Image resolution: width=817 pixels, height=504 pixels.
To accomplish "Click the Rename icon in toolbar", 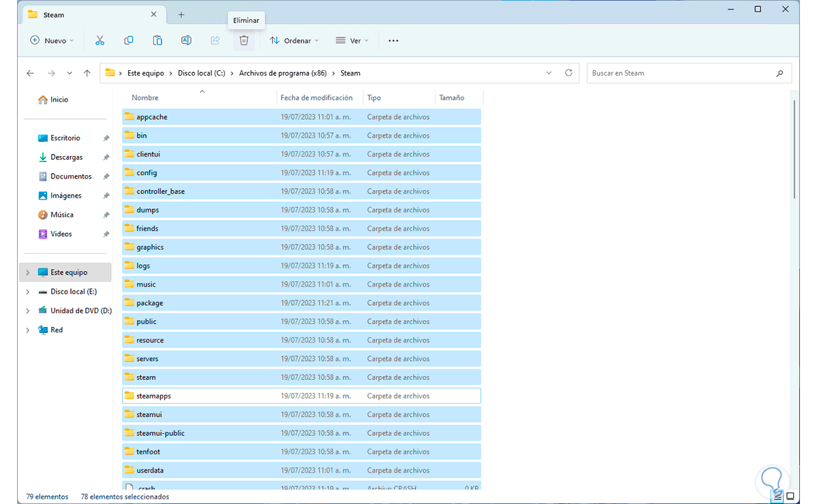I will (186, 41).
